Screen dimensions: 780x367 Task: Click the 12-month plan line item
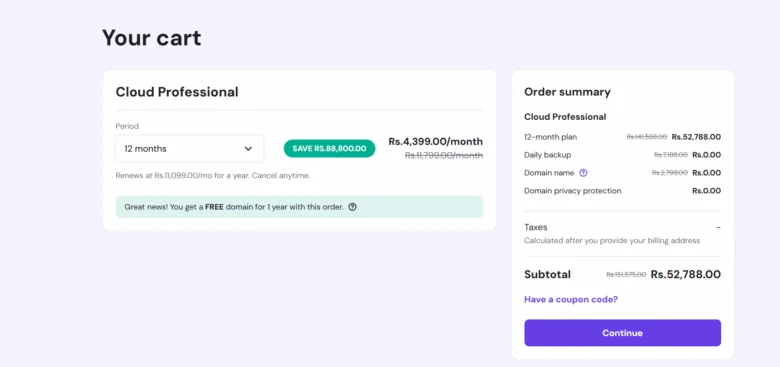622,137
